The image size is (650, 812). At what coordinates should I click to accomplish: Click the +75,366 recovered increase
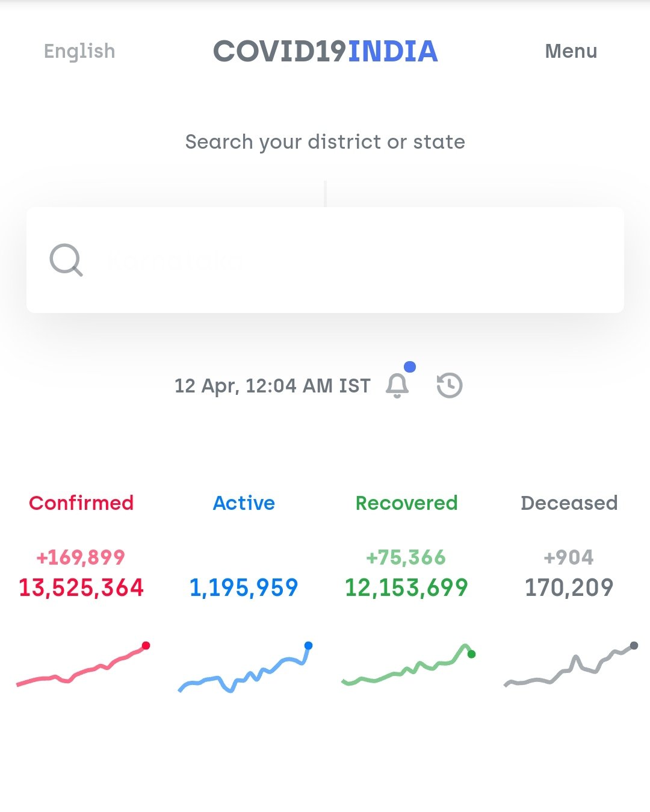(x=406, y=557)
